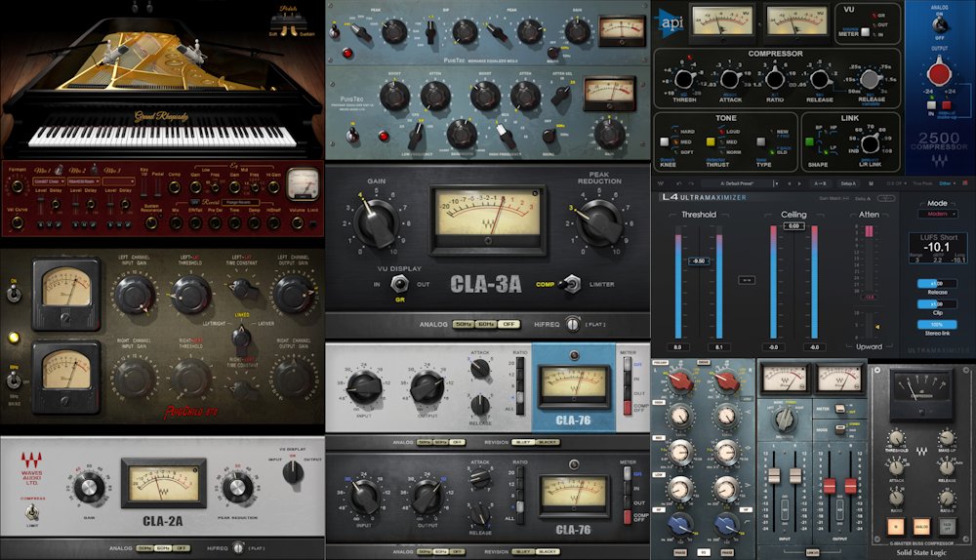976x560 pixels.
Task: Click the CLA-3A Peak Reduction knob
Action: 599,222
